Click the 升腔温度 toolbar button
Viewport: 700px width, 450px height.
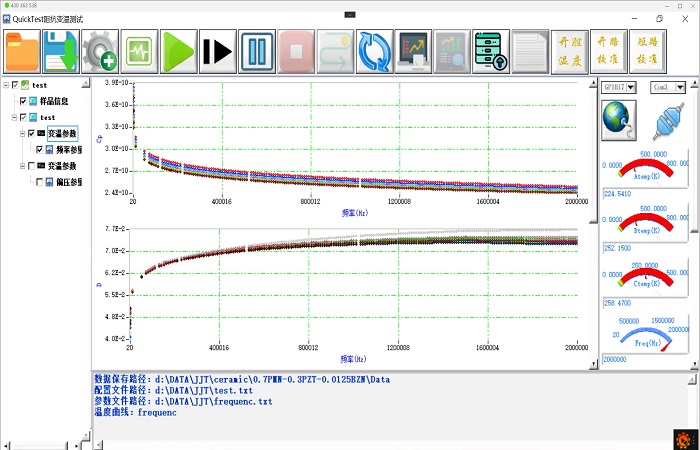570,51
